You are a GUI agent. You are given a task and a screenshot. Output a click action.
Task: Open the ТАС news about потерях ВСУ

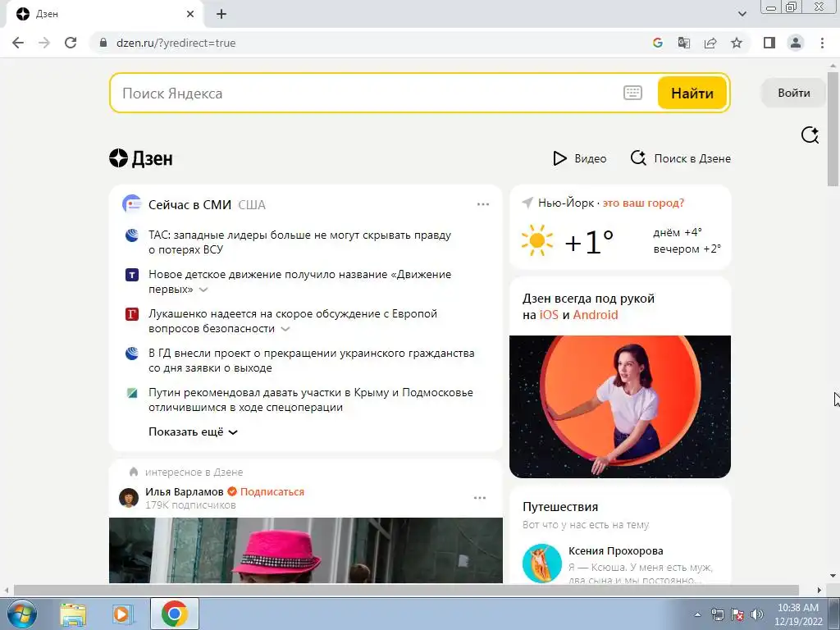point(299,242)
